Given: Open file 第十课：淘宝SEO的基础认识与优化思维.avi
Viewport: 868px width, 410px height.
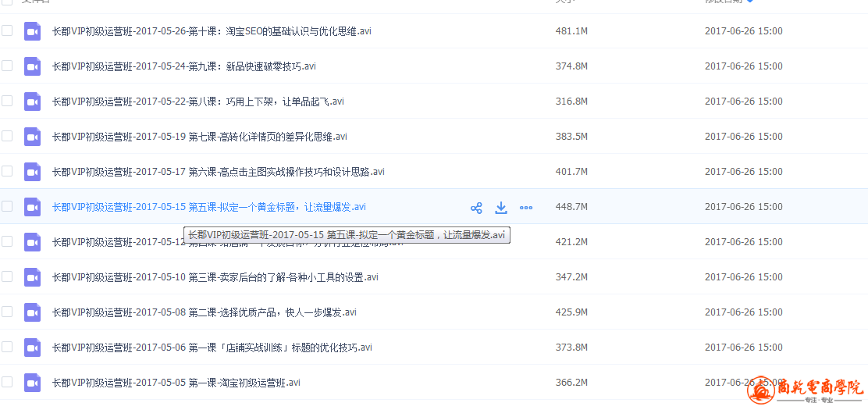Looking at the screenshot, I should click(212, 31).
